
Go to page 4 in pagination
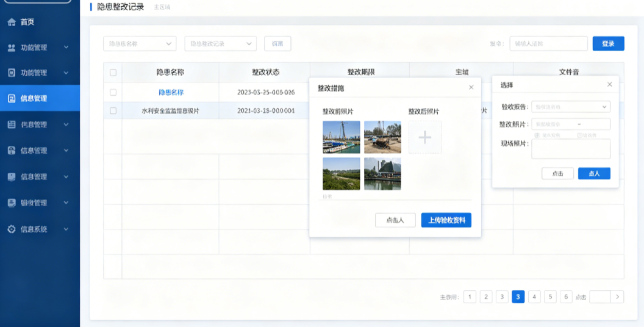pyautogui.click(x=534, y=296)
